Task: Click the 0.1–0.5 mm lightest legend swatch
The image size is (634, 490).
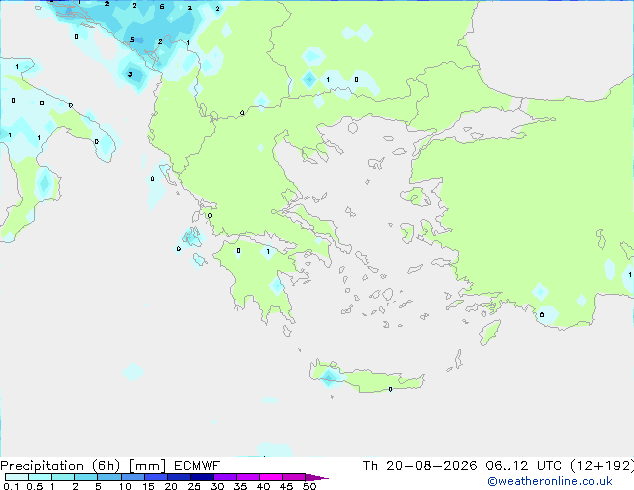Action: [x=17, y=477]
